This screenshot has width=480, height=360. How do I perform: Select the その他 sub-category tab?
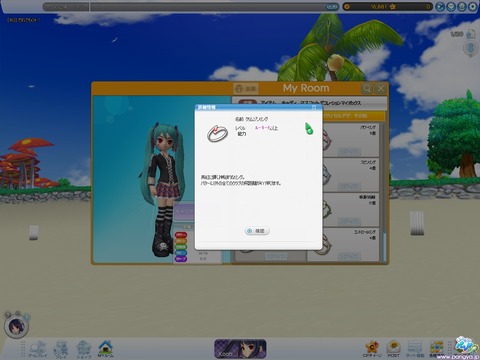tap(360, 116)
